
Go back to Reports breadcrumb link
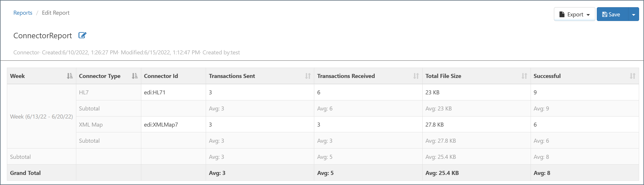tap(23, 13)
